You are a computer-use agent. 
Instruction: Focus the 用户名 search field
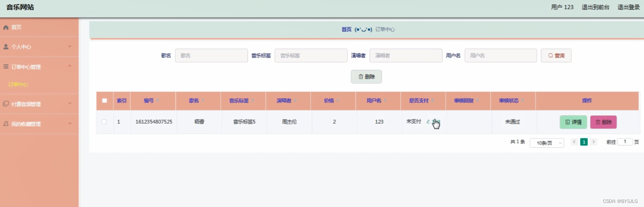click(x=501, y=55)
